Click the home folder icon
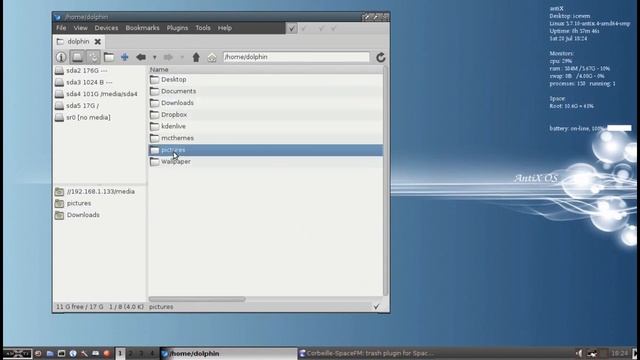The image size is (640, 360). (211, 58)
